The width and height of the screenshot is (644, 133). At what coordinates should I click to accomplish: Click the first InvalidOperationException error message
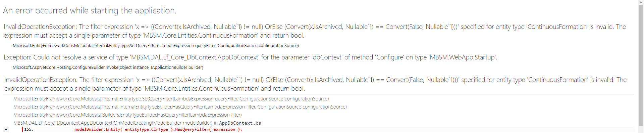click(x=315, y=31)
